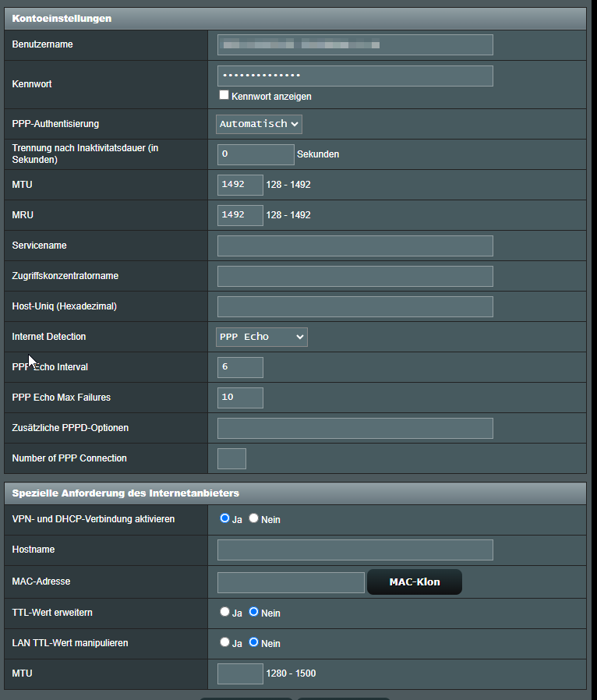This screenshot has width=597, height=700.
Task: Click the PPP Echo Max Failures field
Action: tap(240, 398)
